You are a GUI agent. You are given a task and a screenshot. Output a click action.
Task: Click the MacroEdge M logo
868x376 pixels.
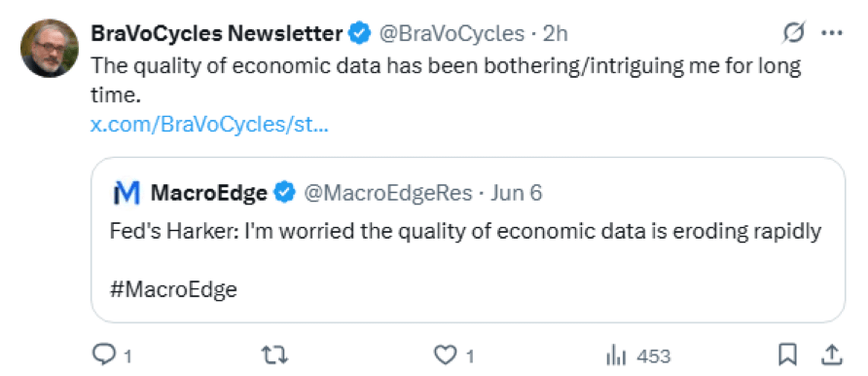[x=127, y=193]
